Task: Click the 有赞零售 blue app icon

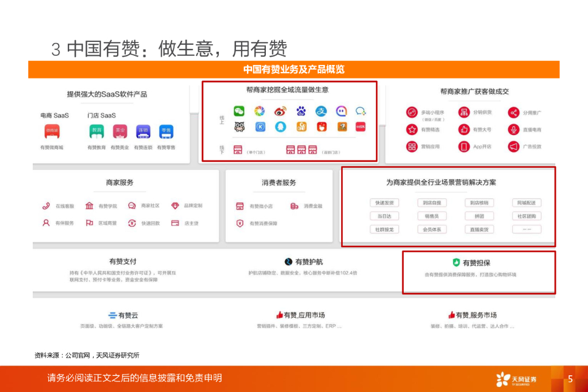Action: click(166, 132)
